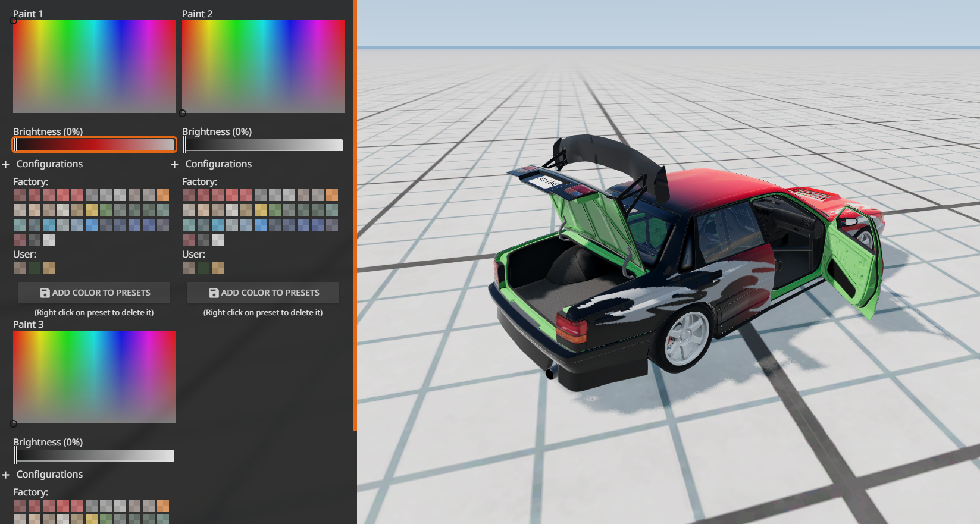Select green factory swatch for Paint 1
Screen dimensions: 980x524
(106, 210)
